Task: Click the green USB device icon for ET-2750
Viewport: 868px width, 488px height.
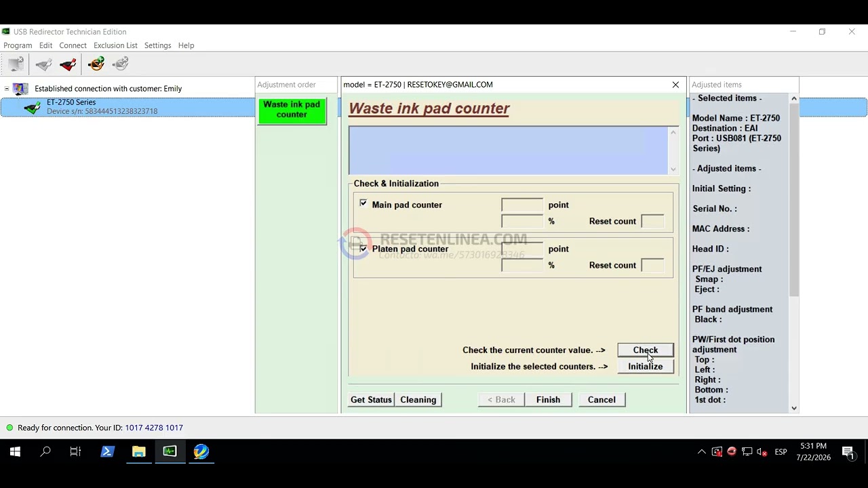Action: pos(32,107)
